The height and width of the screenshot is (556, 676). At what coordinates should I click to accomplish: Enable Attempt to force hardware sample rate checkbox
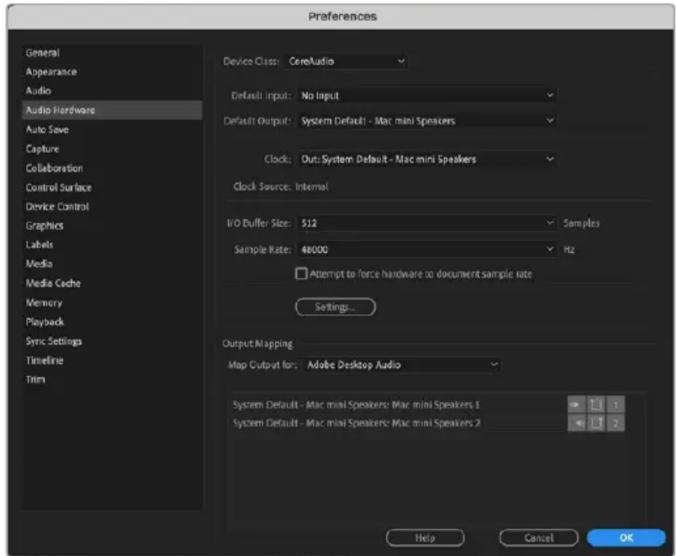click(301, 274)
